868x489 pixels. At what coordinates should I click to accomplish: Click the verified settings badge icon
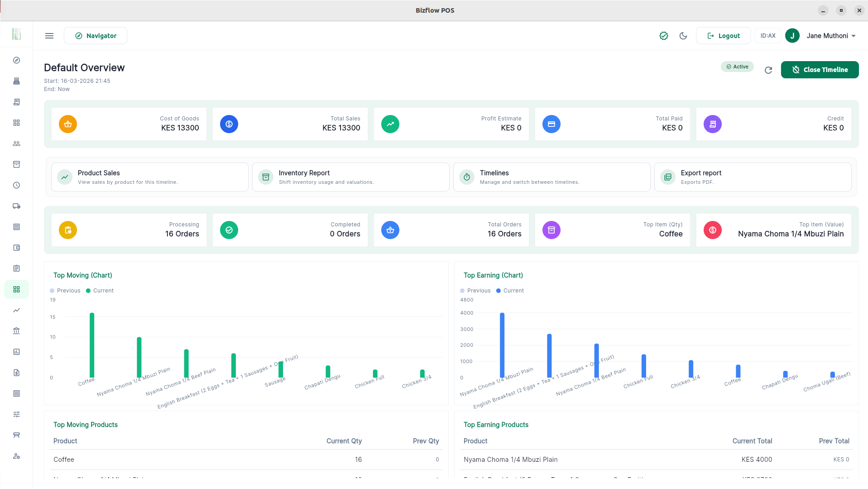tap(664, 36)
